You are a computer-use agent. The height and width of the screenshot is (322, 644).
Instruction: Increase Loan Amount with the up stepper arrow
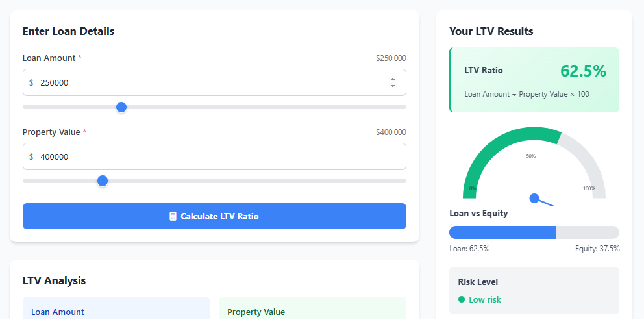(x=393, y=79)
